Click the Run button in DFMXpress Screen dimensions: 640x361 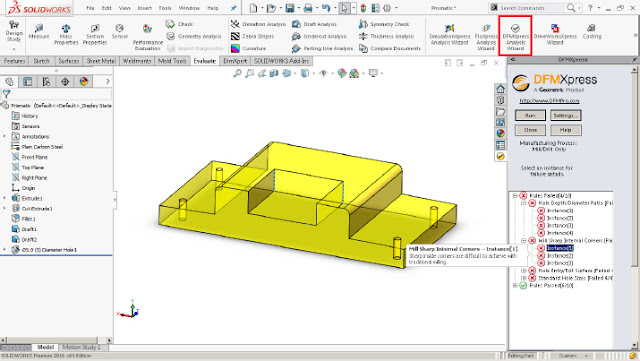(530, 115)
